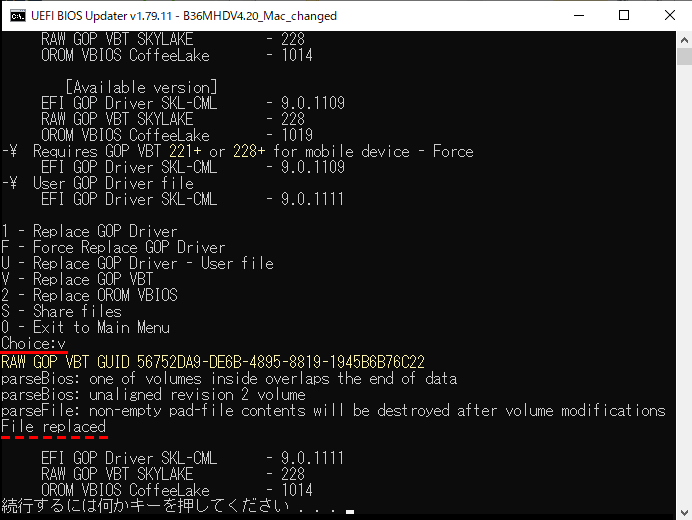692x520 pixels.
Task: Close the UEFI BIOS Updater window
Action: [669, 16]
